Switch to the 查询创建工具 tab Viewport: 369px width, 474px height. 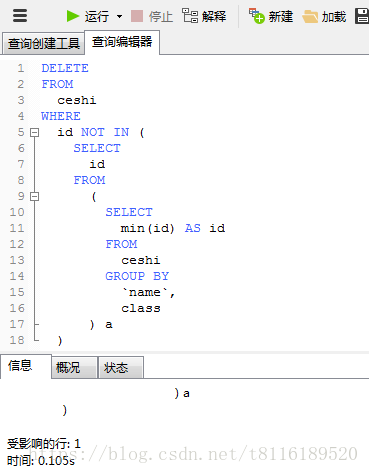tap(43, 43)
